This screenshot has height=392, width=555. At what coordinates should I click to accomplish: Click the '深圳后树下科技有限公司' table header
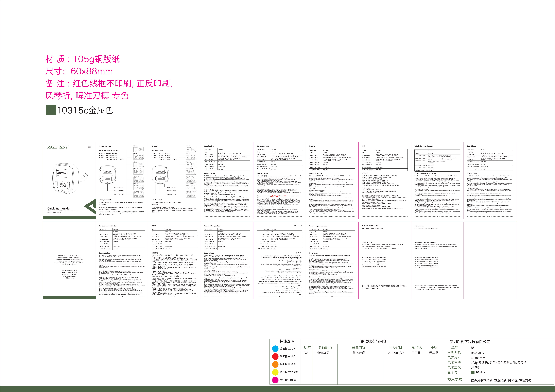point(470,342)
